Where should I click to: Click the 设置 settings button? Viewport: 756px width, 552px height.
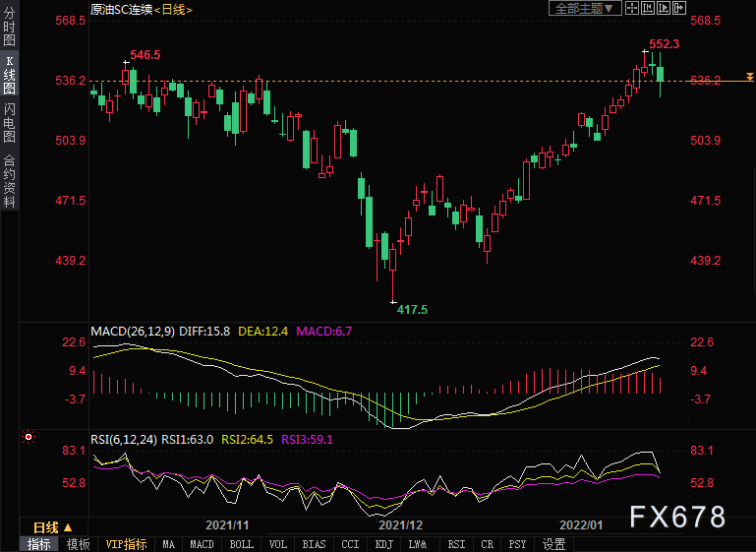(553, 544)
